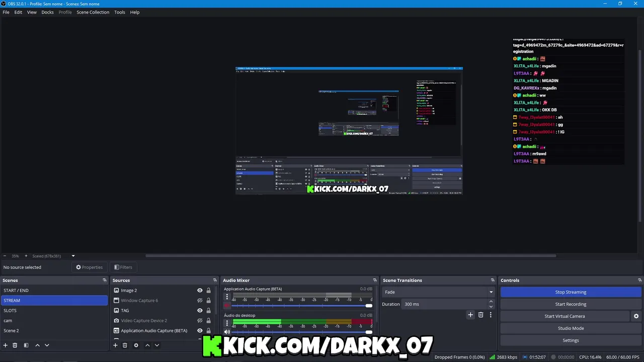Move source up arrow in Sources toolbar
Image resolution: width=644 pixels, height=362 pixels.
147,345
